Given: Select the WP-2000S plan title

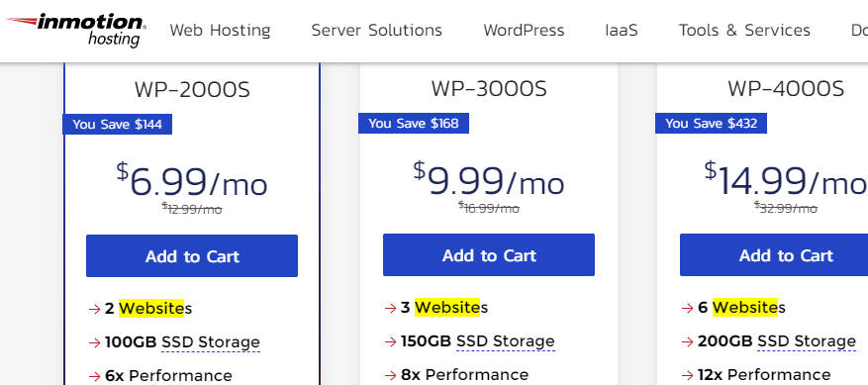Looking at the screenshot, I should (x=192, y=90).
